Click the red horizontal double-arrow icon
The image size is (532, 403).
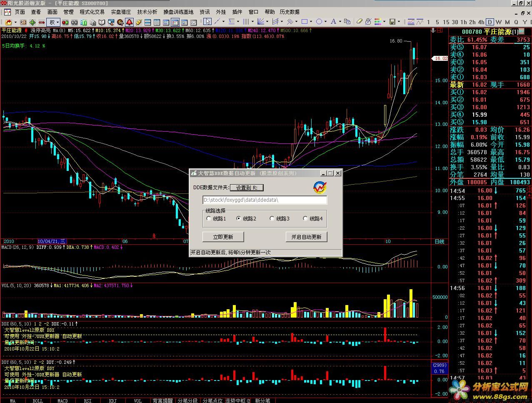coord(42,22)
